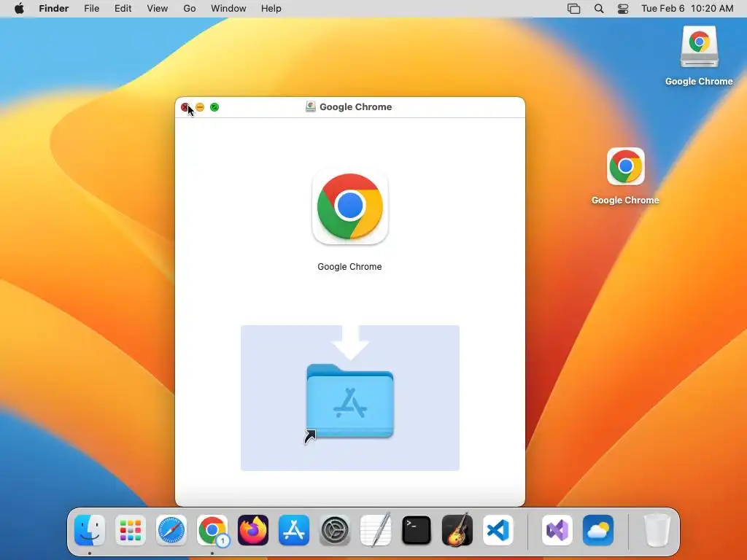Open Visual Studio (purple) from the Dock
Screen dimensions: 747x560
tap(557, 530)
